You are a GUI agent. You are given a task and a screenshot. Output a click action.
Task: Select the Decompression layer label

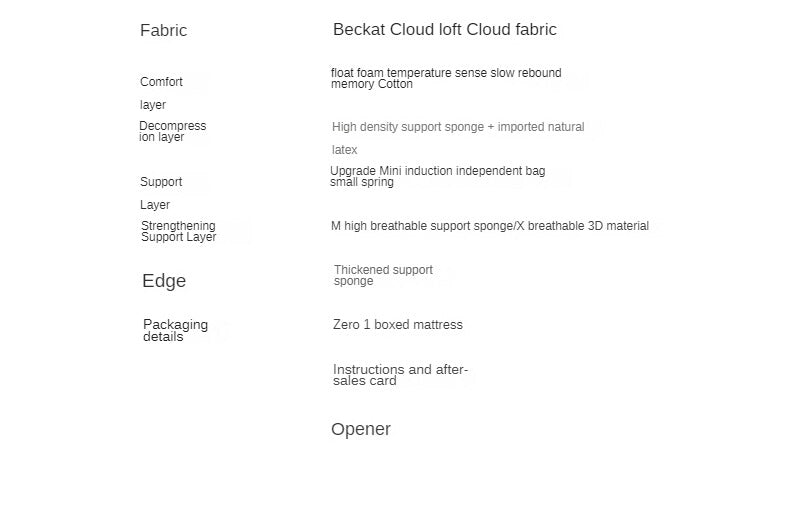(172, 132)
